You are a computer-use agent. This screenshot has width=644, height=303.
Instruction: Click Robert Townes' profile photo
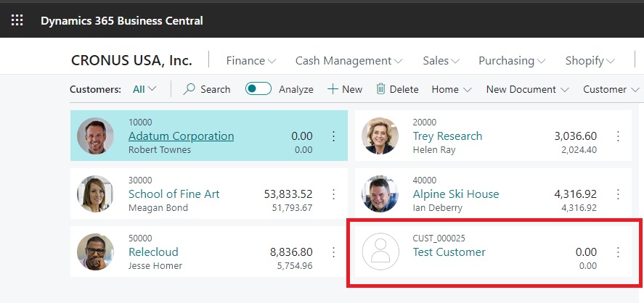click(x=95, y=136)
